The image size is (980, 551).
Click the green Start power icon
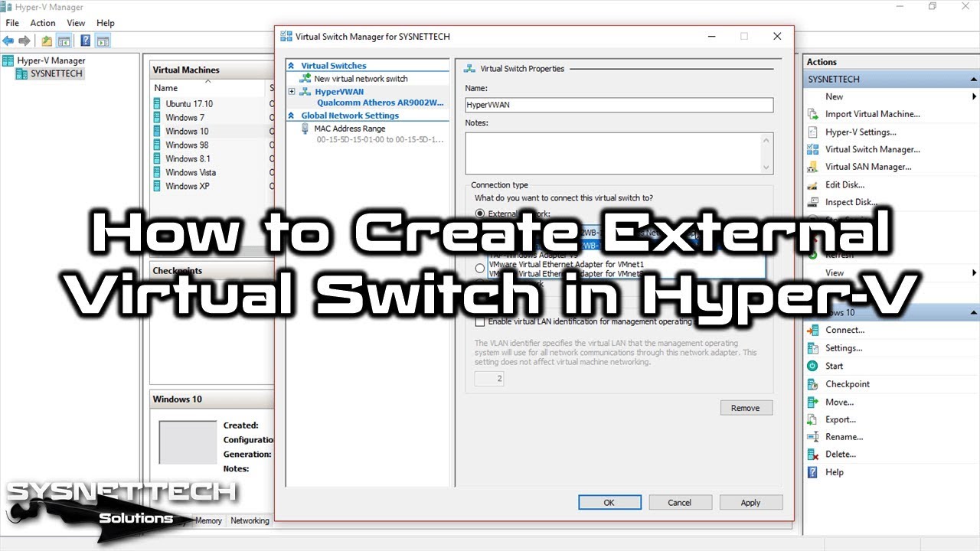click(x=813, y=366)
